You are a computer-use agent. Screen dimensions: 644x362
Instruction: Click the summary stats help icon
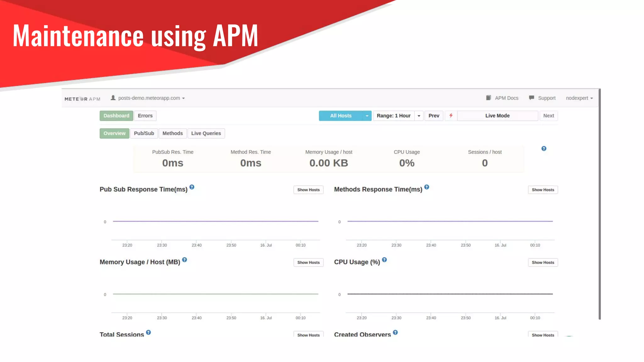(544, 149)
